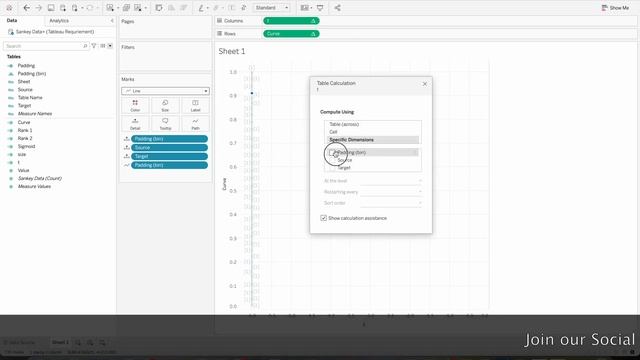Image resolution: width=640 pixels, height=360 pixels.
Task: Click the highlight pen icon
Action: 201,8
